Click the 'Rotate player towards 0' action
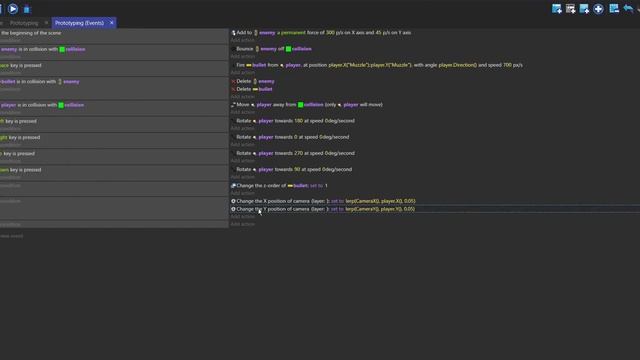The width and height of the screenshot is (640, 360). tap(290, 137)
